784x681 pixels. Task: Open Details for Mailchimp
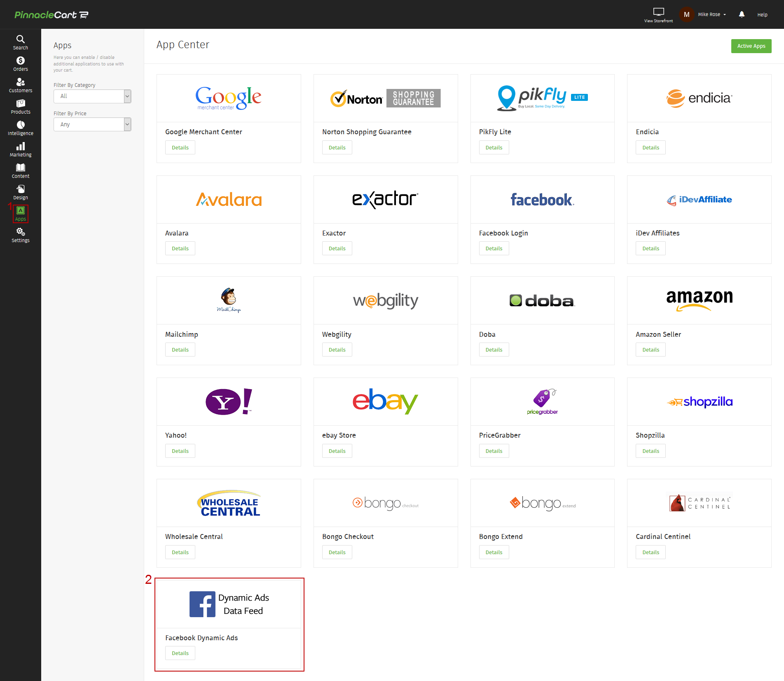click(x=180, y=350)
